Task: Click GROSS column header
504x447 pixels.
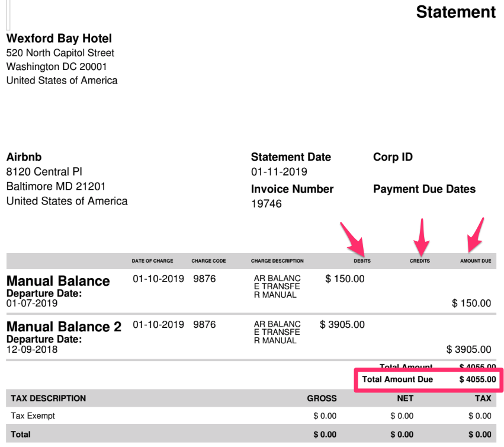Action: point(322,398)
